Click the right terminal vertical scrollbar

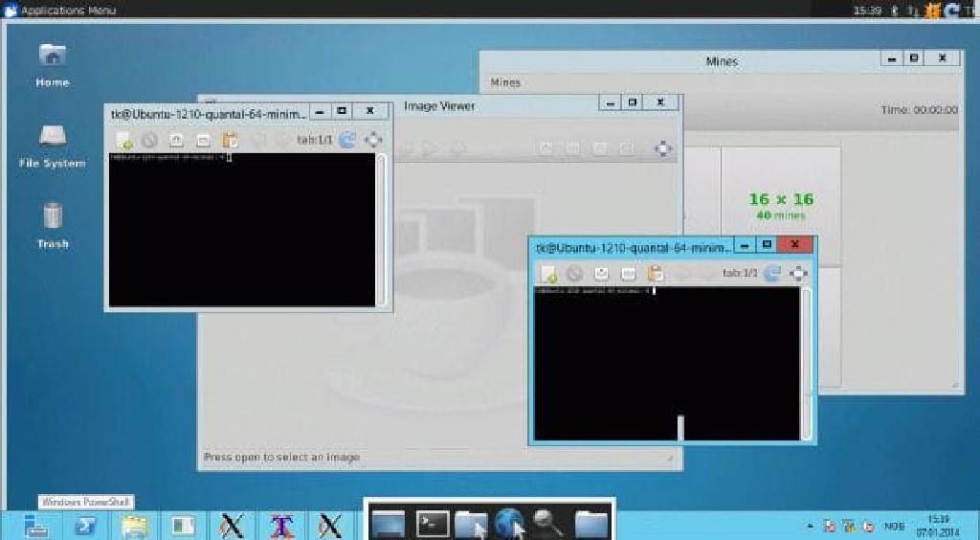pos(806,364)
